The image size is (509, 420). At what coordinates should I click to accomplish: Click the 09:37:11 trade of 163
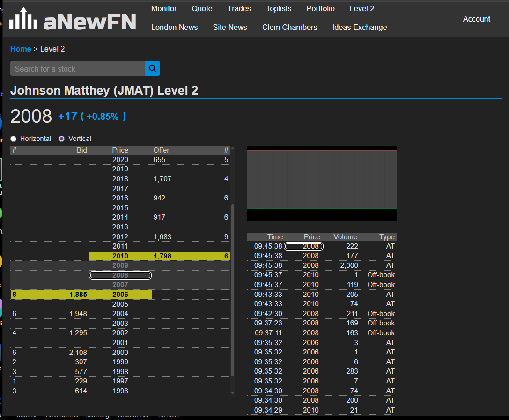[x=322, y=333]
